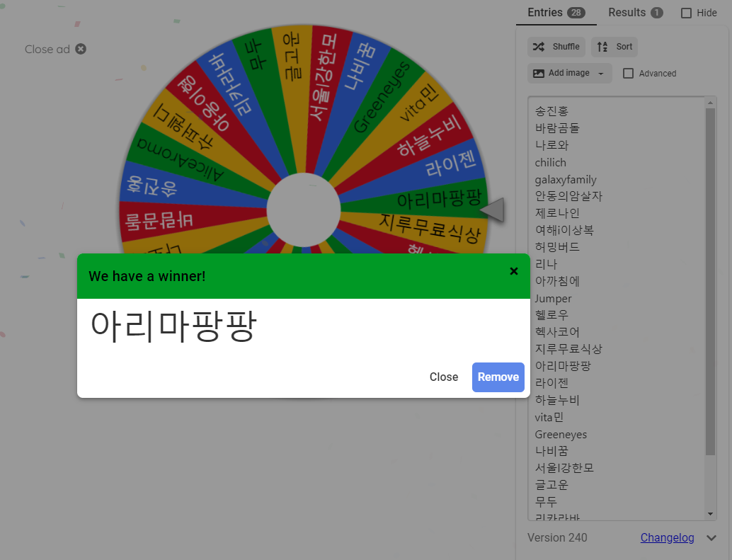Click entry 바람곰돌 in the list
732x560 pixels.
coord(557,128)
